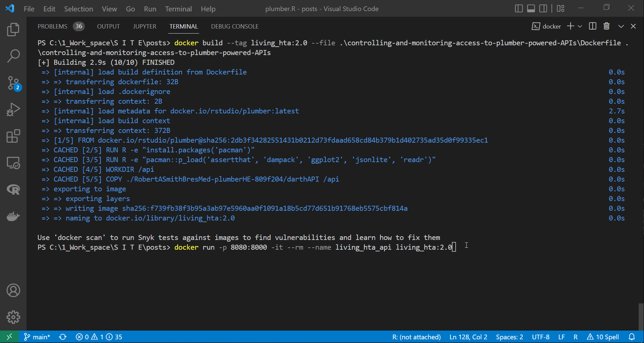Select the Source Control icon showing 2 changes
This screenshot has width=644, height=343.
click(13, 83)
